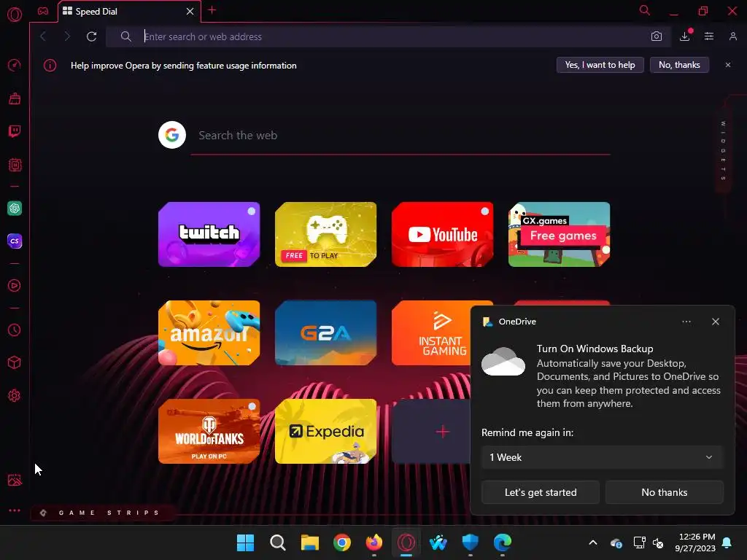This screenshot has width=747, height=560.
Task: Open wallpaper picture icon in sidebar
Action: coord(15,480)
